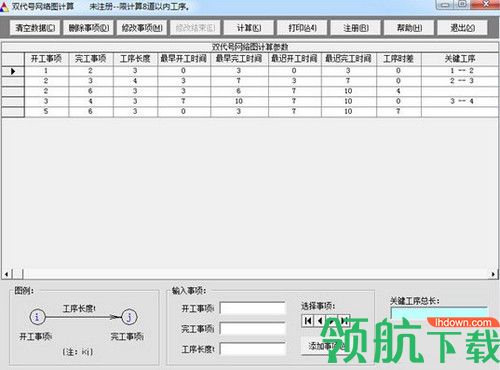This screenshot has height=370, width=500.
Task: Click the 清空数据(C) button
Action: tap(35, 28)
